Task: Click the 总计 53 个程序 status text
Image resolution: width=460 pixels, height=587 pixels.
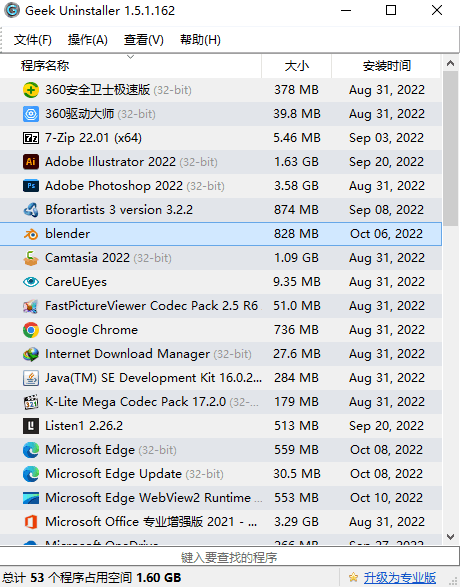Action: coord(91,578)
